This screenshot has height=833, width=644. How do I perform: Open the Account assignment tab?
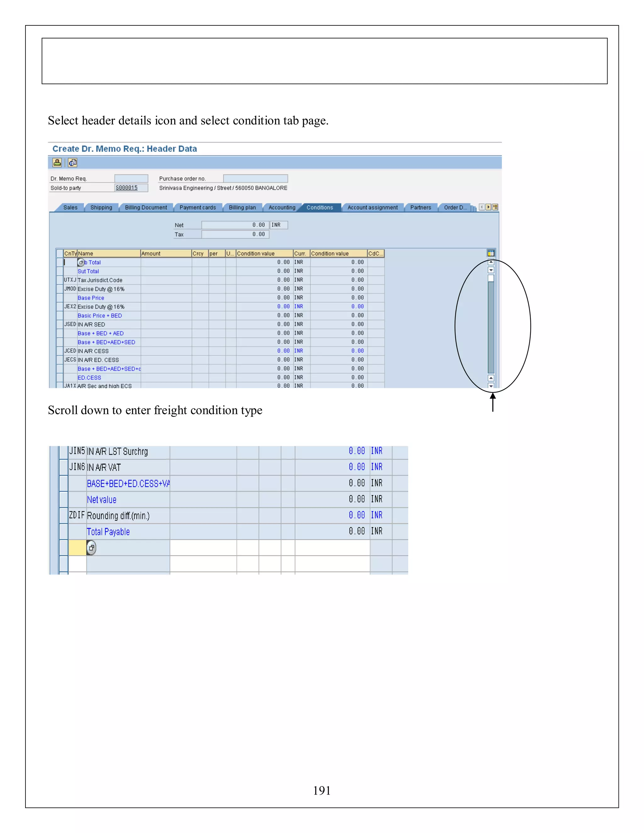coord(372,207)
